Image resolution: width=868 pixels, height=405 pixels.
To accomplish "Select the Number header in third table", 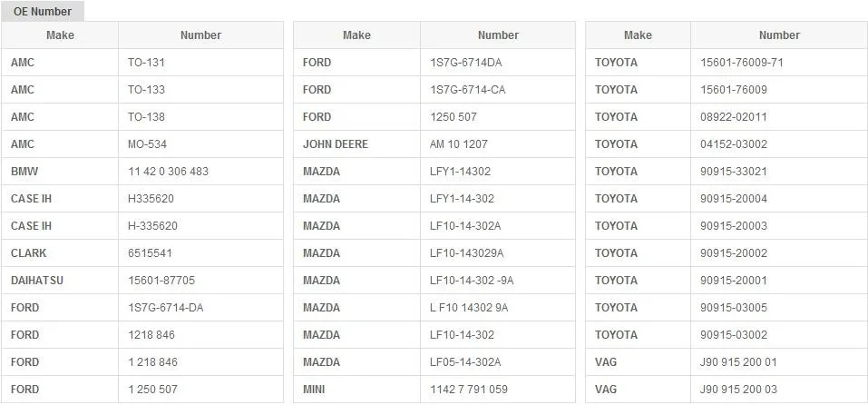I will (x=779, y=35).
